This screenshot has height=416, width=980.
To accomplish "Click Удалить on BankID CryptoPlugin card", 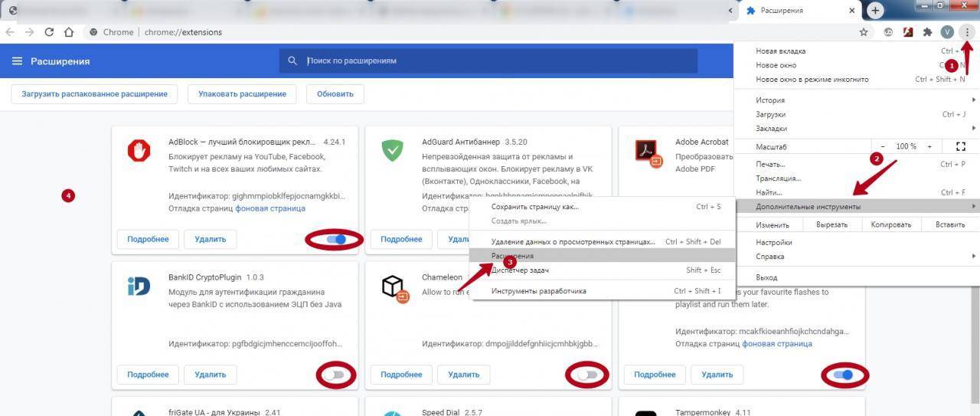I will pyautogui.click(x=211, y=375).
